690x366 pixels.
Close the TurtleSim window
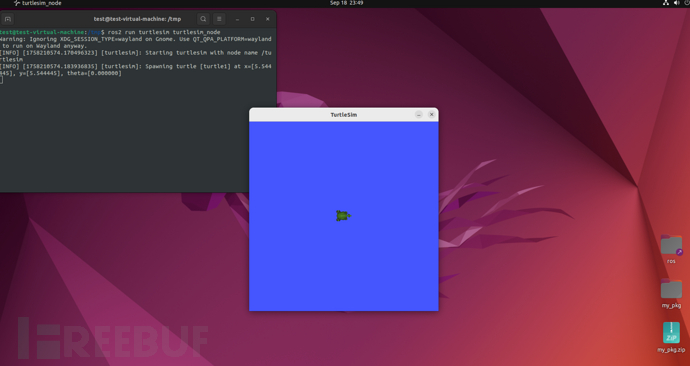431,114
